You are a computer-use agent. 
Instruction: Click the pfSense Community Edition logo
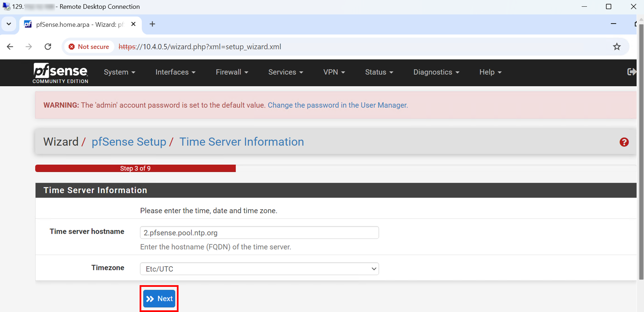60,73
